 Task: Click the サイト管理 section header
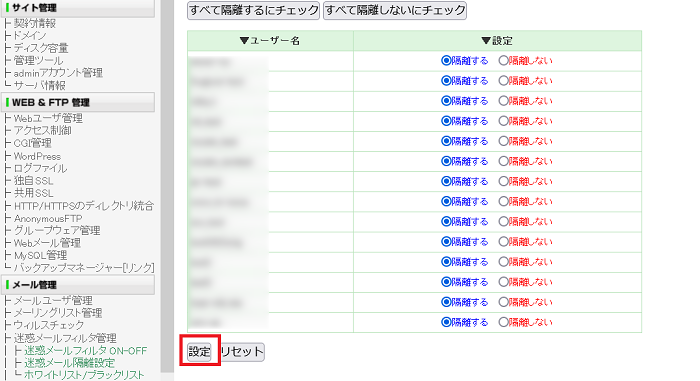78,8
